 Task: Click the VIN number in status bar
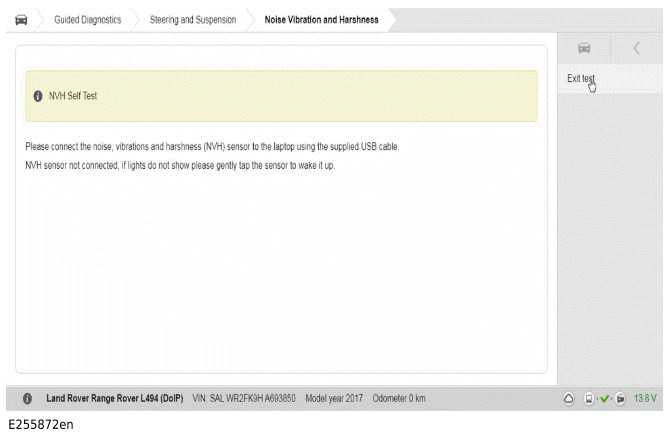243,398
